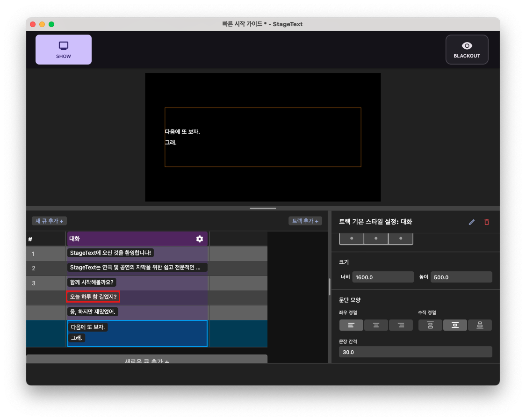
Task: Click the SHOW display icon button
Action: (63, 49)
